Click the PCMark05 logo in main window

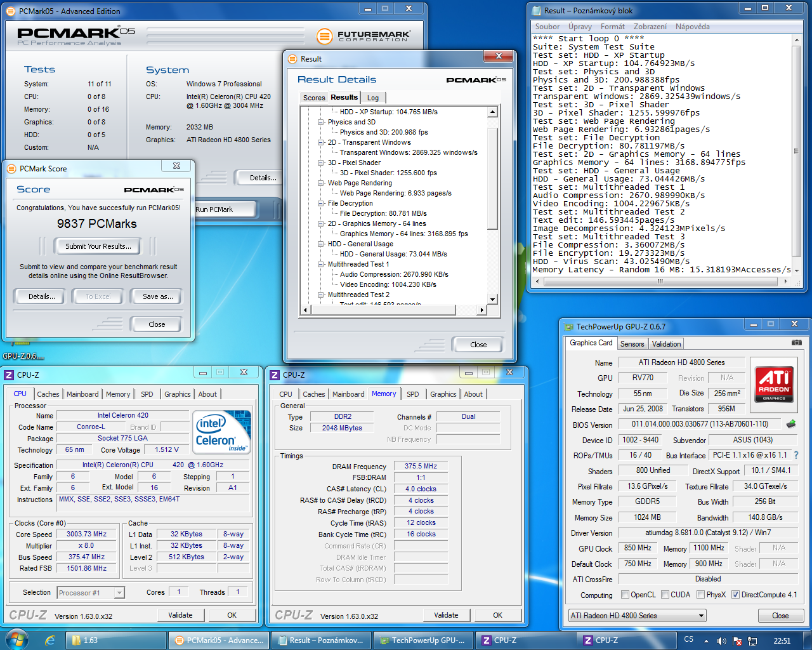(x=76, y=36)
